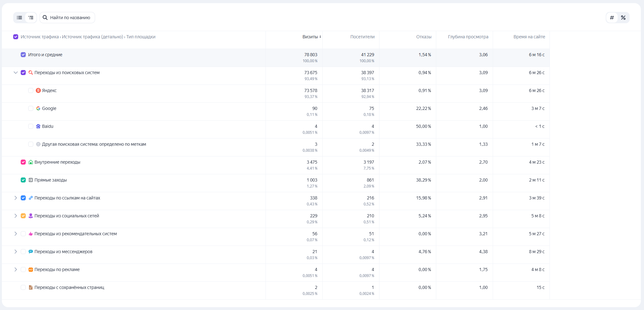Focus the Найти по названию search field
Viewport: 644px width, 310px height.
pos(70,18)
